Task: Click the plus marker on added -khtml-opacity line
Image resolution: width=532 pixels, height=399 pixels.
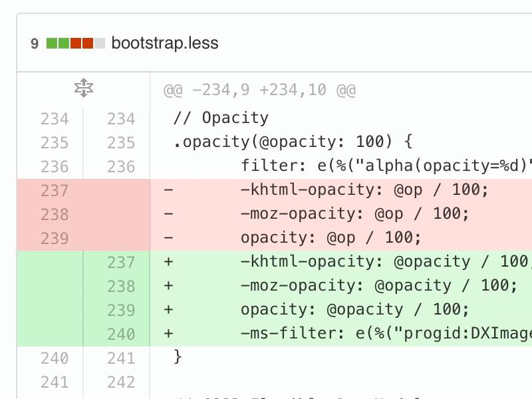Action: coord(168,263)
